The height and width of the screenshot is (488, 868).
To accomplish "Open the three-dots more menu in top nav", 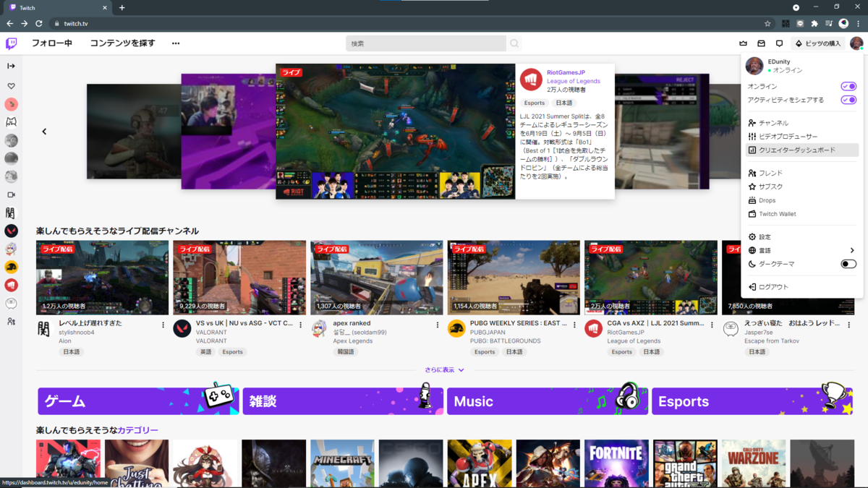I will pos(176,43).
